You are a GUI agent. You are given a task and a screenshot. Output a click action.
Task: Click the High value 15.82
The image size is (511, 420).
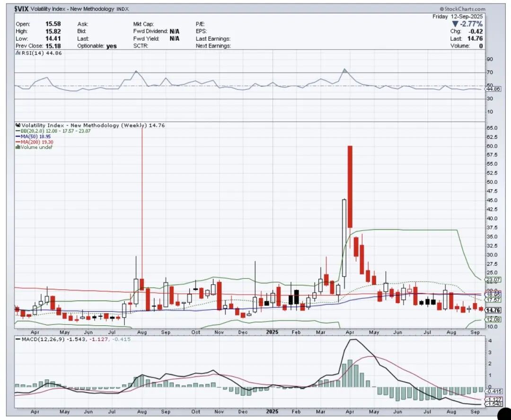click(53, 31)
